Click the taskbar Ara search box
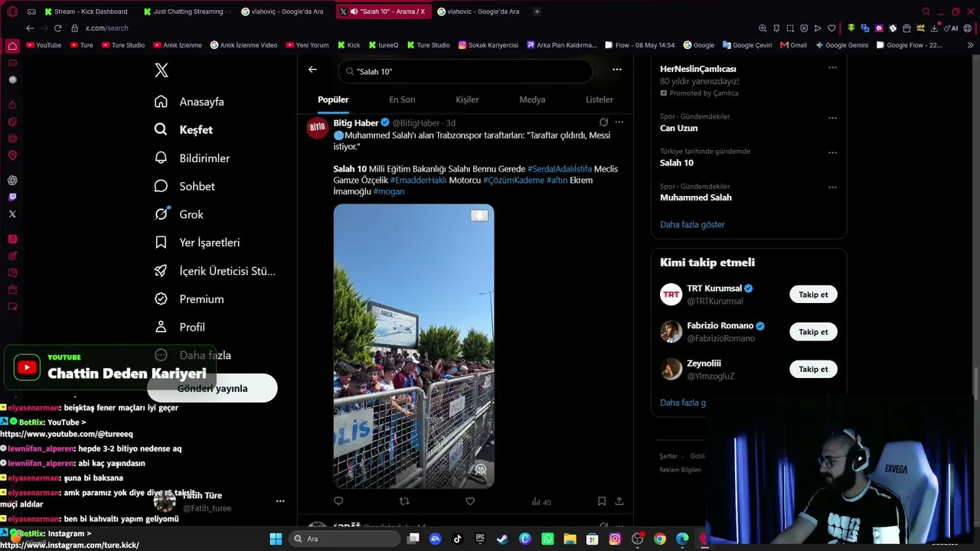Image resolution: width=980 pixels, height=551 pixels. (x=345, y=539)
